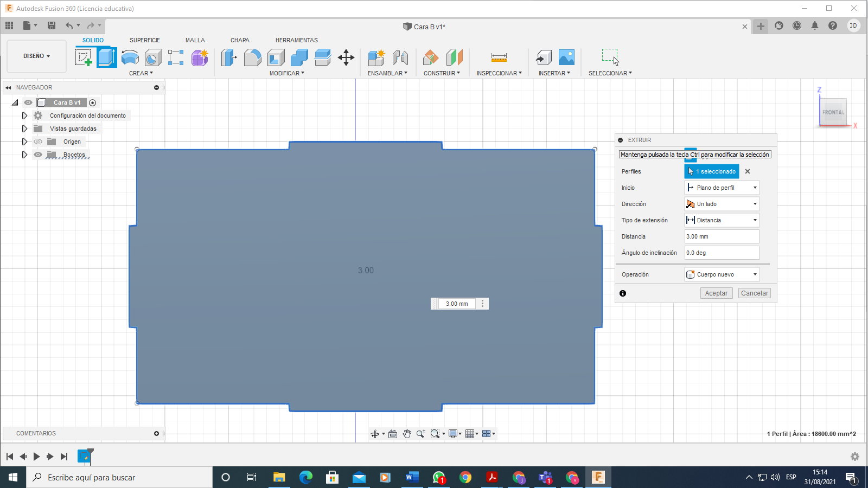The image size is (868, 488).
Task: Expand the Vistas guardadas node
Action: point(24,129)
